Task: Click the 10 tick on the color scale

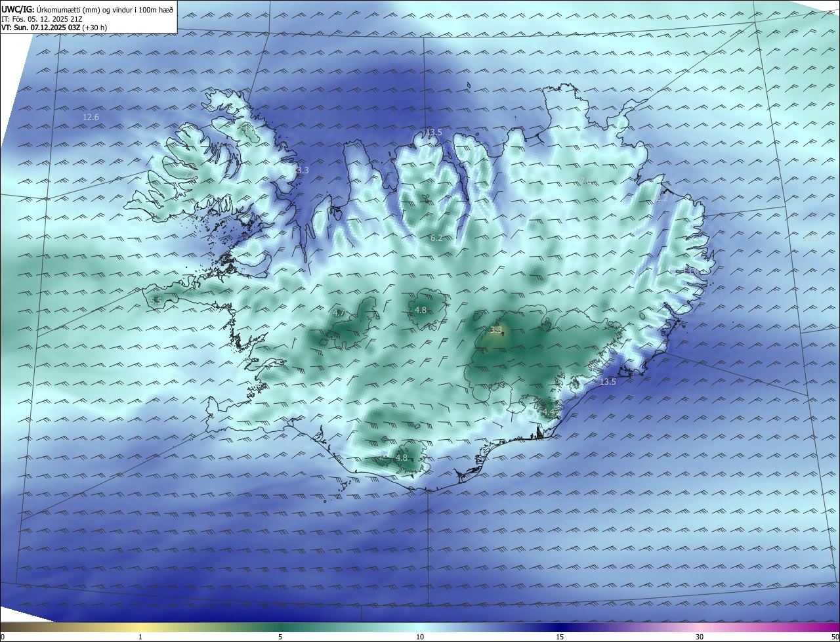Action: pos(420,637)
